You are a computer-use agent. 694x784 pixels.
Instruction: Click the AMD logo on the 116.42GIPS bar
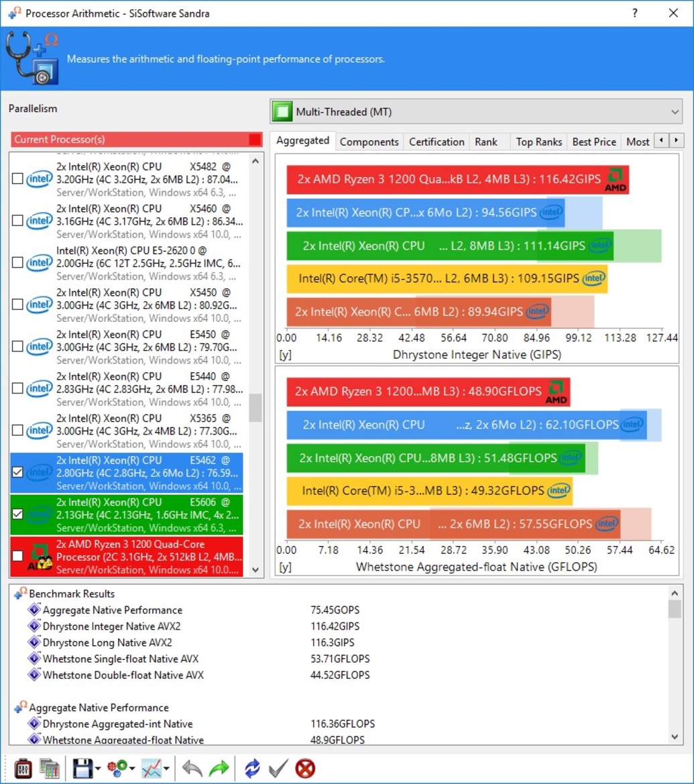point(616,180)
